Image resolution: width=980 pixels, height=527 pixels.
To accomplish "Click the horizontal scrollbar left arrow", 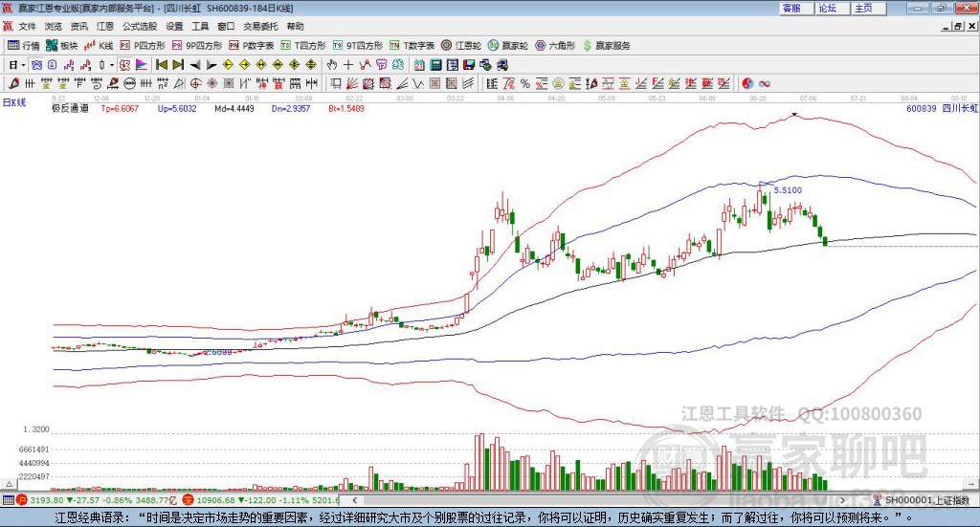I will pos(355,500).
